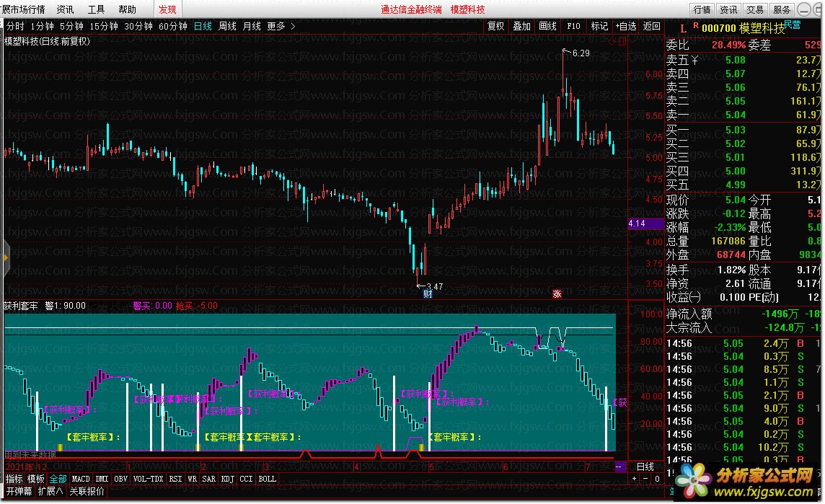Select the 指标 tab at bottom
The width and height of the screenshot is (825, 504).
(14, 479)
